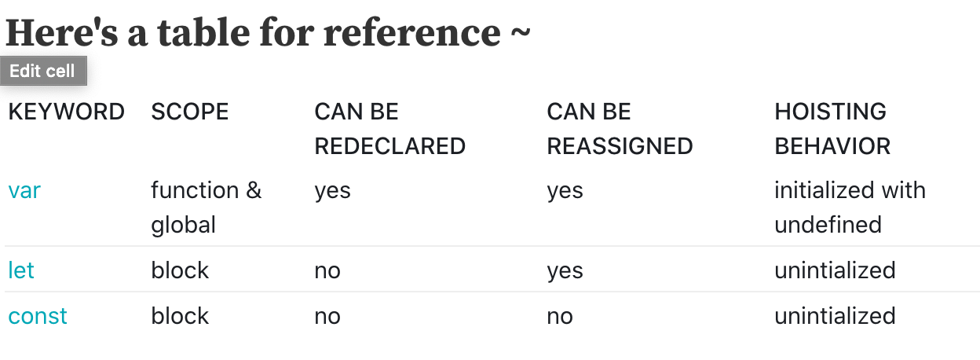
Task: Select the SCOPE column header
Action: (190, 112)
